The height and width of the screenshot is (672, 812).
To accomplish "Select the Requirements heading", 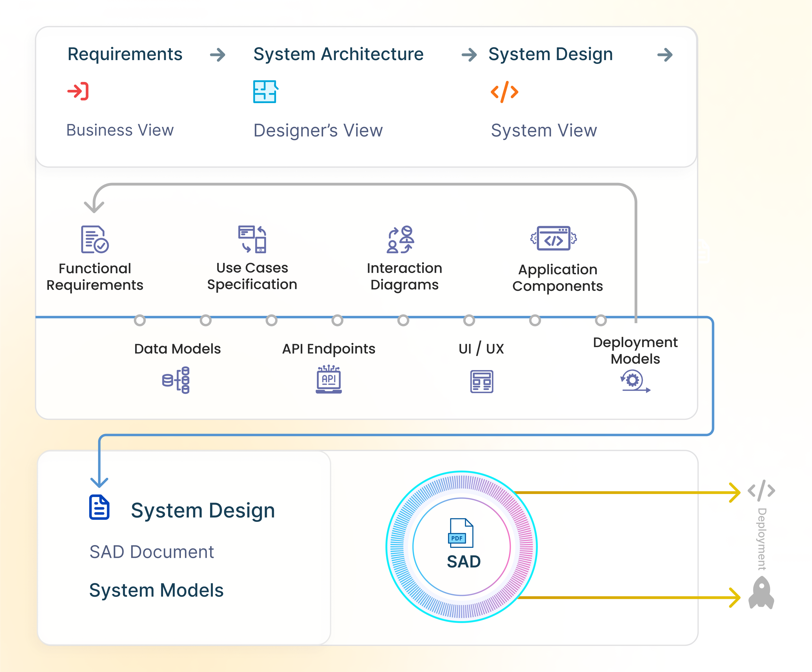I will pyautogui.click(x=125, y=54).
